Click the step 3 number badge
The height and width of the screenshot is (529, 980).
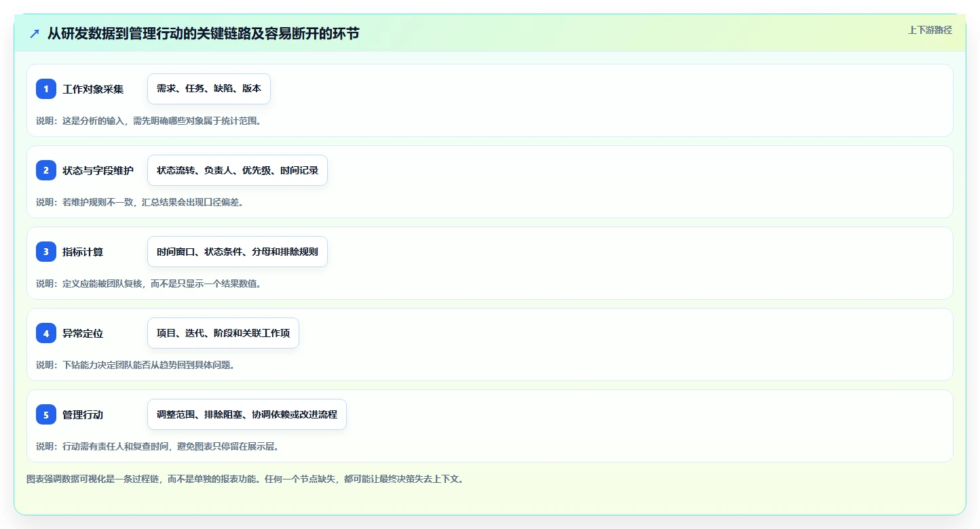click(46, 252)
